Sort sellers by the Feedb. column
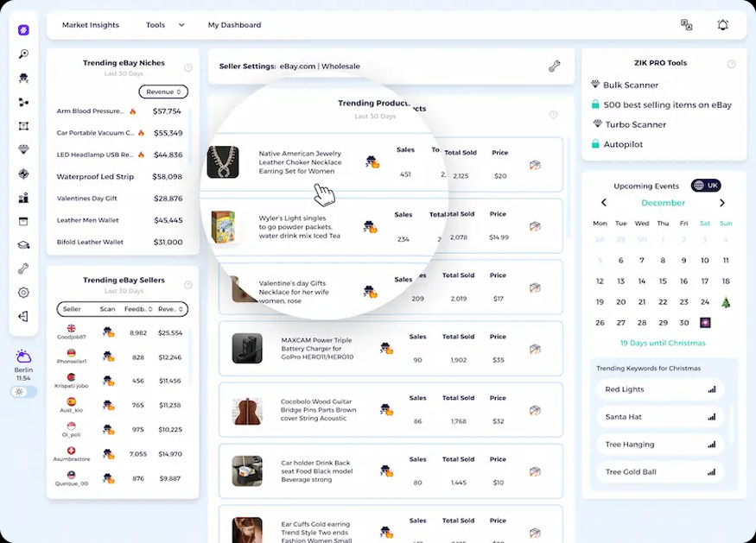 (x=138, y=309)
